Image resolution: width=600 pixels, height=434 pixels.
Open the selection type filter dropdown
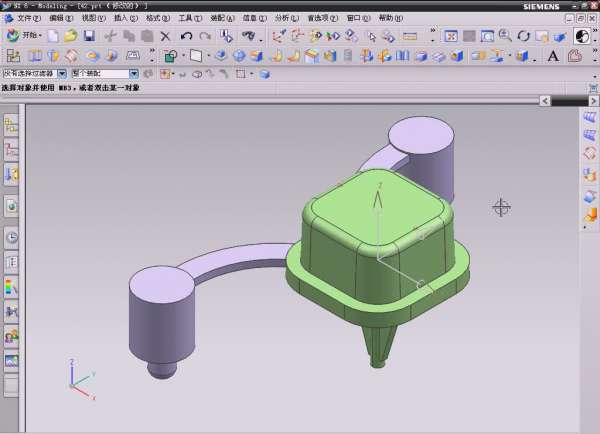click(x=62, y=73)
